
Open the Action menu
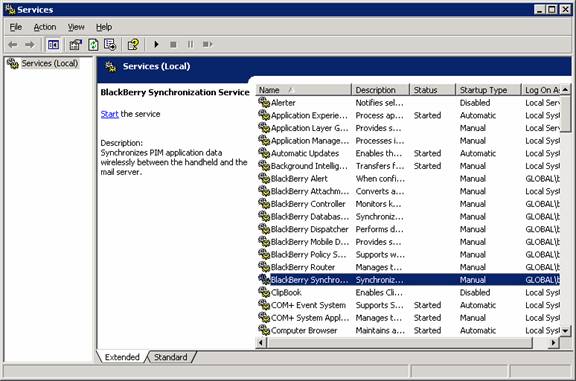[x=45, y=27]
